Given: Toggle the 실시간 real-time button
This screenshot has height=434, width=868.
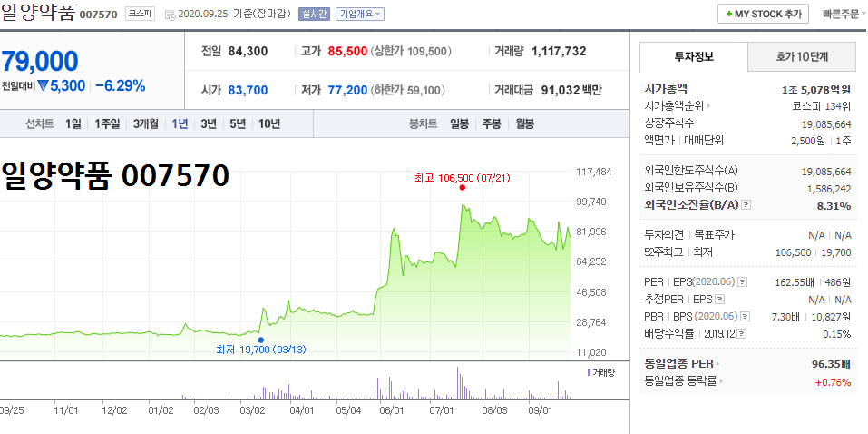Looking at the screenshot, I should [314, 14].
